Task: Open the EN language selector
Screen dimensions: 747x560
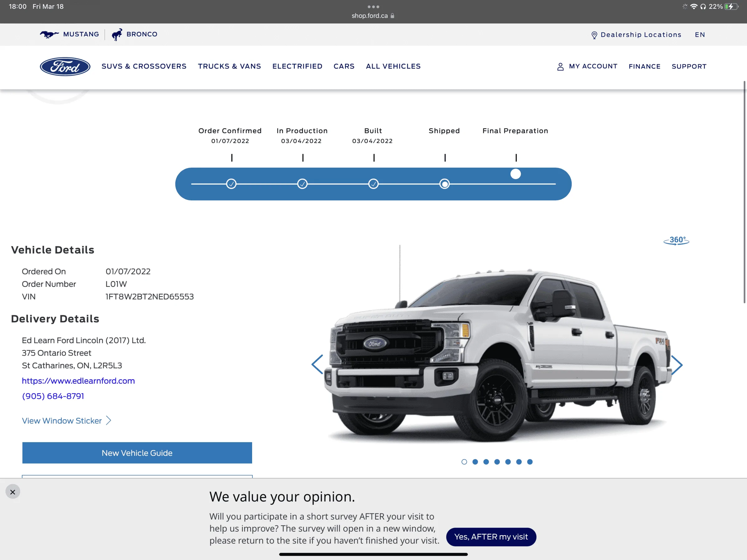Action: 700,35
